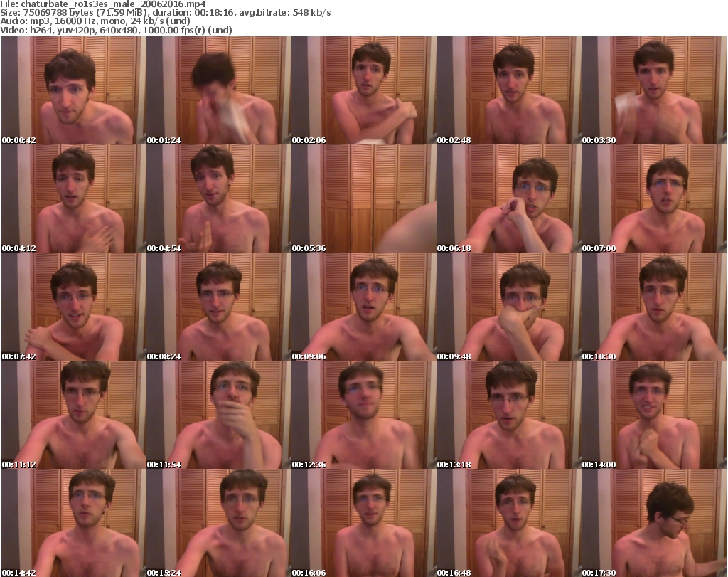Viewport: 728px width, 577px height.
Task: Click the frame marked 00:09:48
Action: 508,307
